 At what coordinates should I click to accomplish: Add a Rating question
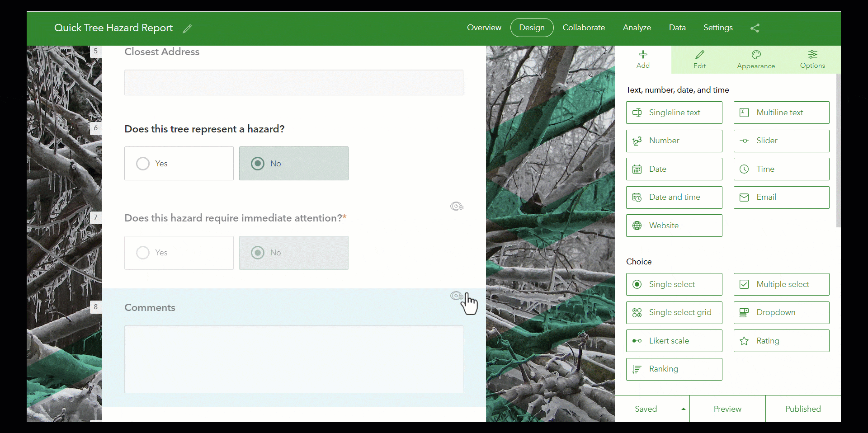[781, 341]
